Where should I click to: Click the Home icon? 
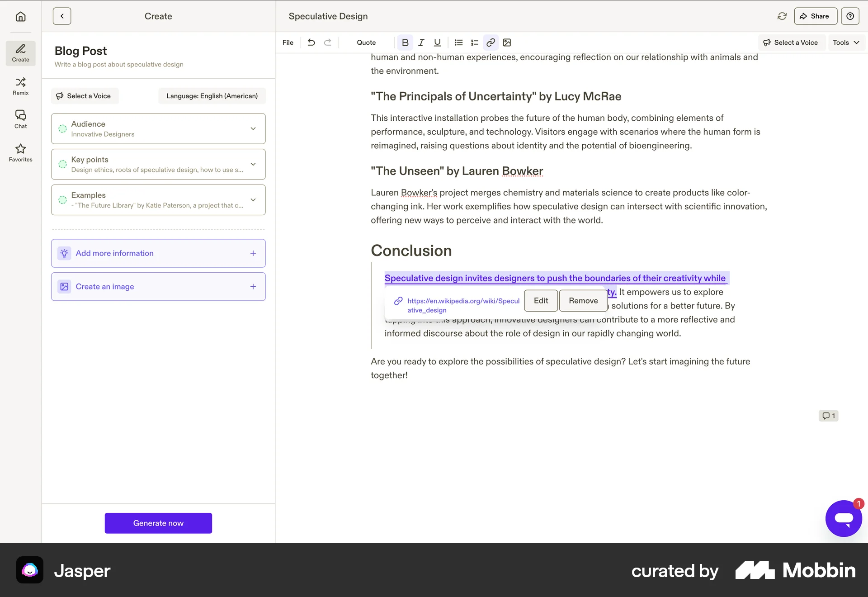click(21, 16)
